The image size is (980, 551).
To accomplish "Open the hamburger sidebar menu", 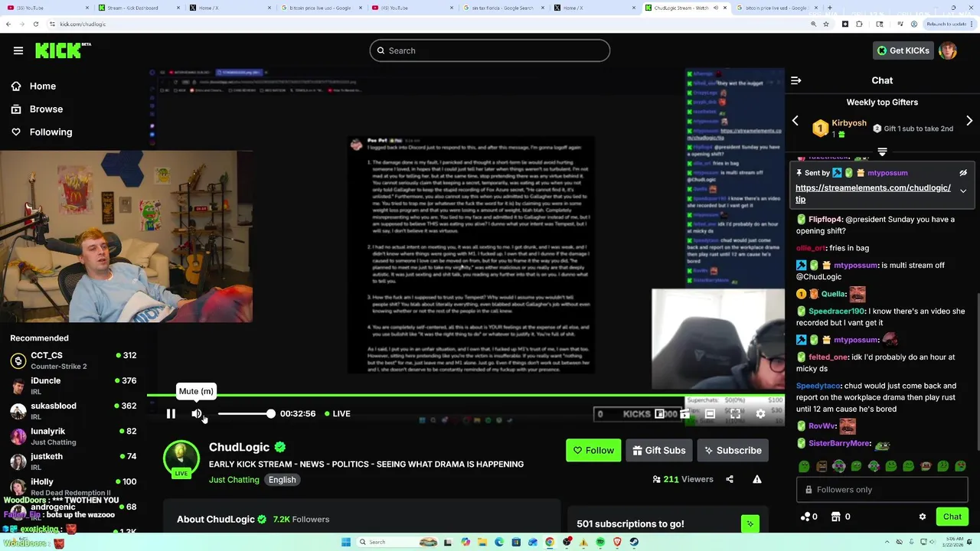I will point(18,51).
